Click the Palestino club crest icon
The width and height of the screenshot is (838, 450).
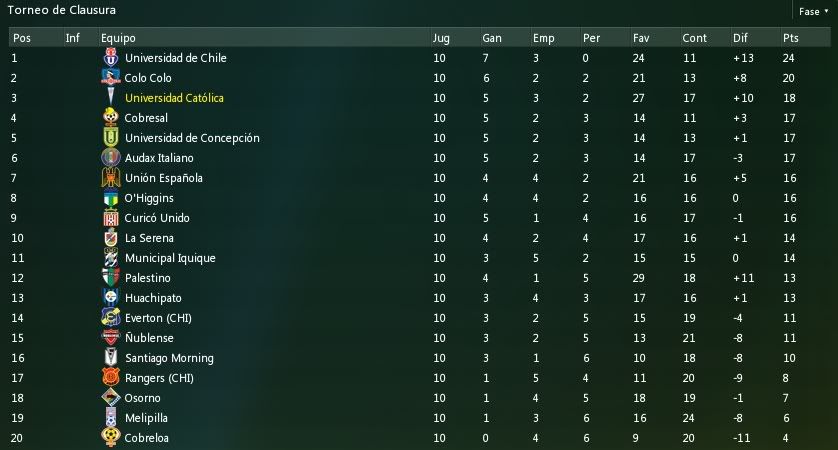pyautogui.click(x=111, y=277)
